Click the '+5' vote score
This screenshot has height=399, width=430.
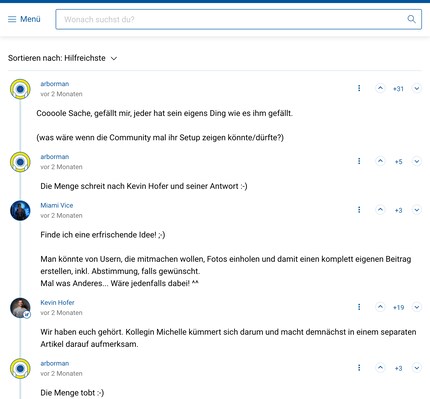[399, 162]
